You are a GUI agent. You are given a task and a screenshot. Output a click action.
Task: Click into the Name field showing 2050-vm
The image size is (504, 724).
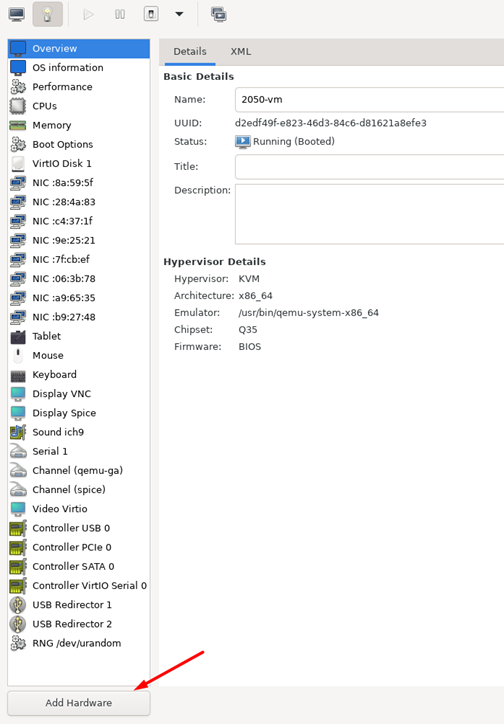pyautogui.click(x=369, y=99)
